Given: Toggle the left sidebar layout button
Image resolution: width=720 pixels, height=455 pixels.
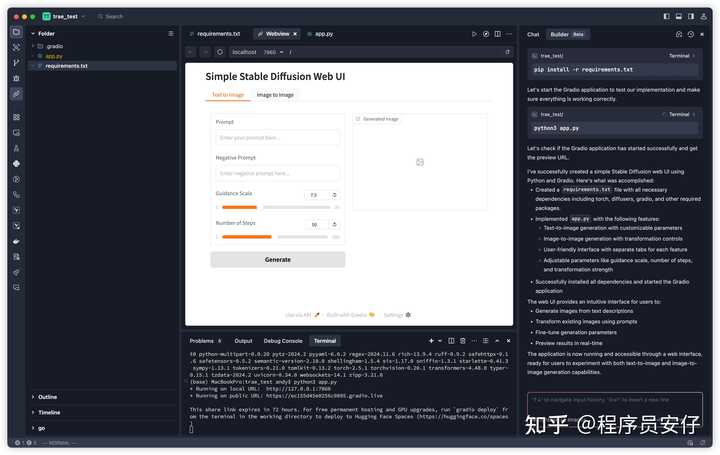Looking at the screenshot, I should (667, 16).
